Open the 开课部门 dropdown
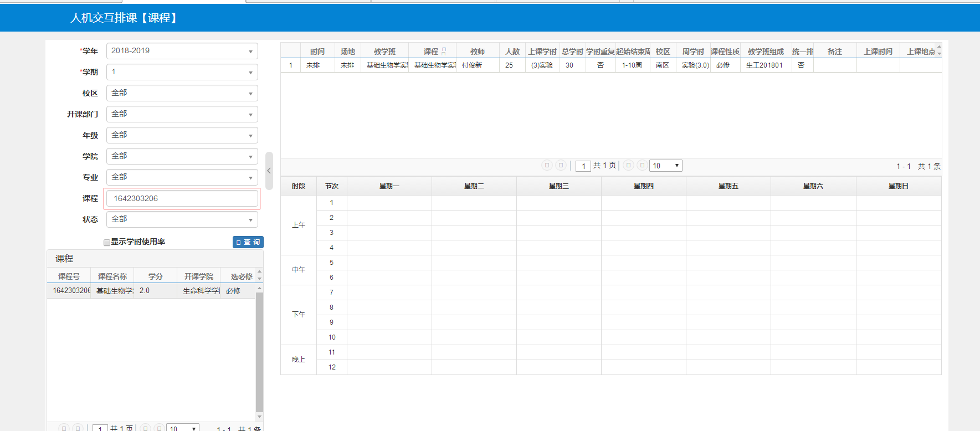The image size is (980, 431). (182, 114)
